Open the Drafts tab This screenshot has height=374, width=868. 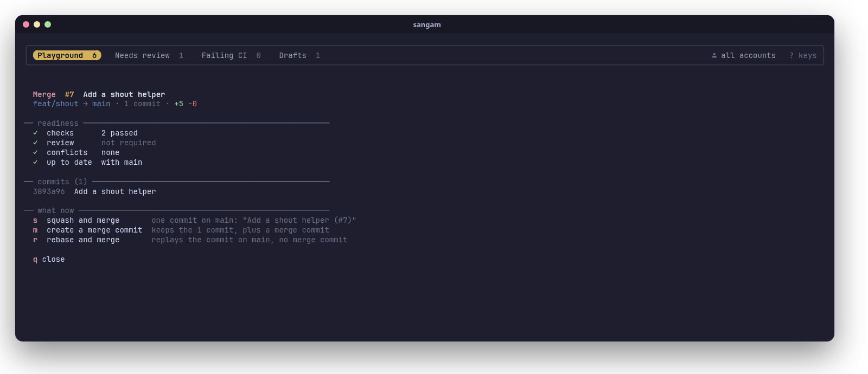click(299, 55)
